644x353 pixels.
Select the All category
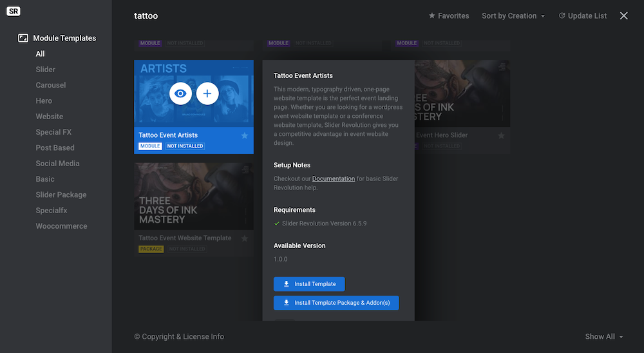coord(40,54)
